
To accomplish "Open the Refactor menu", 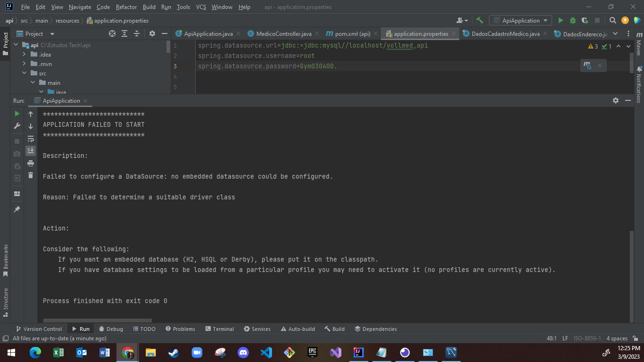I will point(126,7).
